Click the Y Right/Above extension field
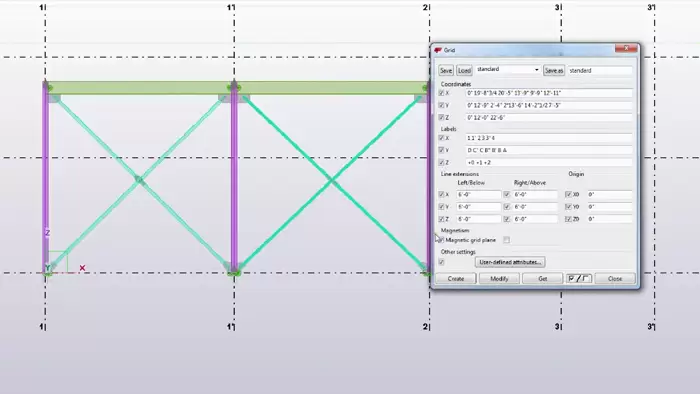The width and height of the screenshot is (700, 394). 535,207
